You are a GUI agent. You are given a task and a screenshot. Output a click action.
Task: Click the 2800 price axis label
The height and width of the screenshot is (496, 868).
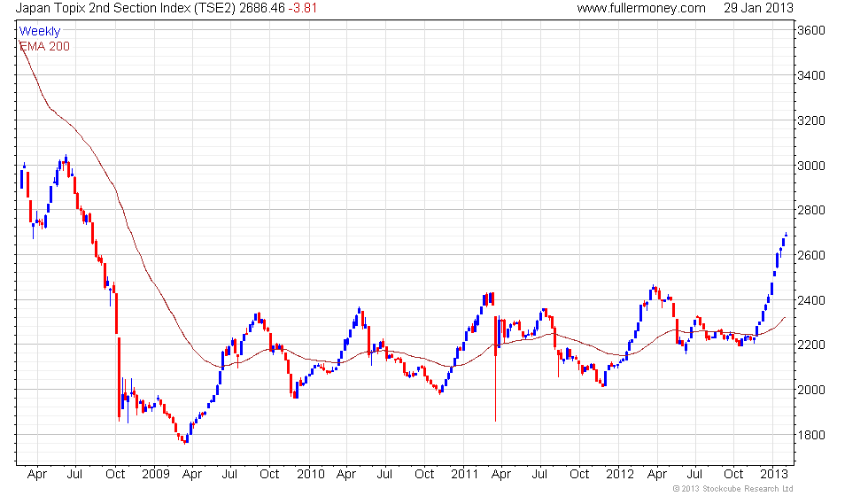(811, 211)
